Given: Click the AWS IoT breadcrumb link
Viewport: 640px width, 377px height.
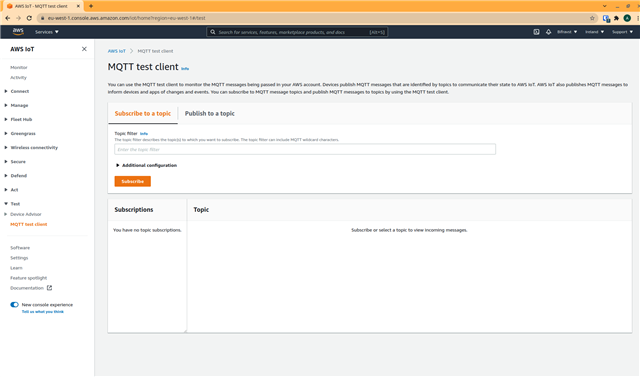Looking at the screenshot, I should pyautogui.click(x=117, y=51).
